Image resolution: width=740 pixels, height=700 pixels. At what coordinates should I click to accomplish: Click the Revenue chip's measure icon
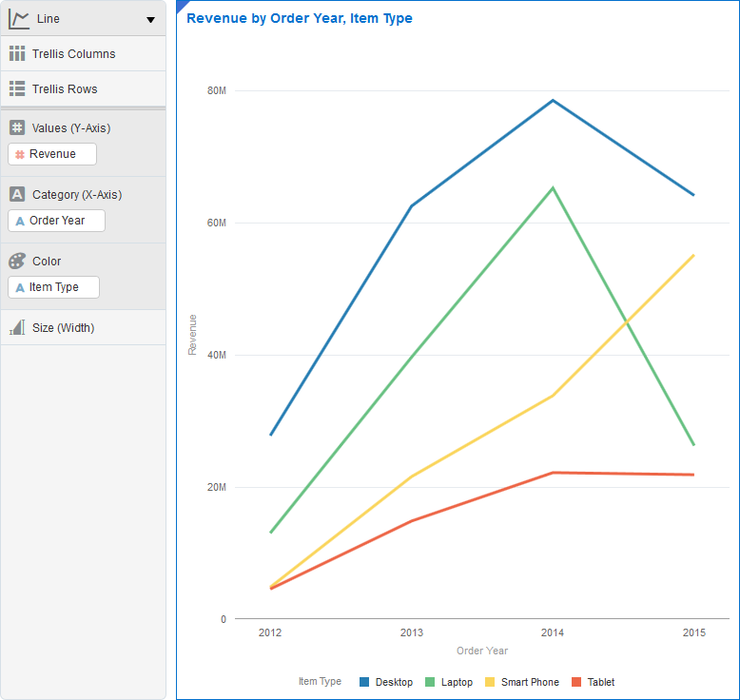[x=20, y=154]
